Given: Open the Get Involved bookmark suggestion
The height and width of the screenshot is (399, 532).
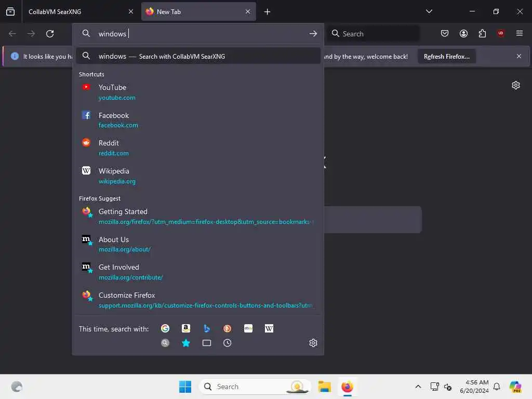Looking at the screenshot, I should 198,272.
